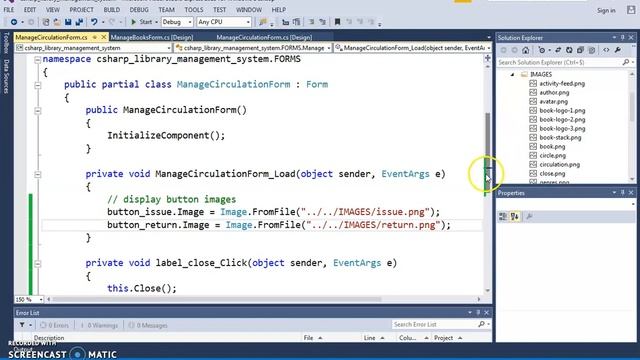This screenshot has height=360, width=640.
Task: Pin the ManageCirculationForm.cs tab
Action: 95,37
